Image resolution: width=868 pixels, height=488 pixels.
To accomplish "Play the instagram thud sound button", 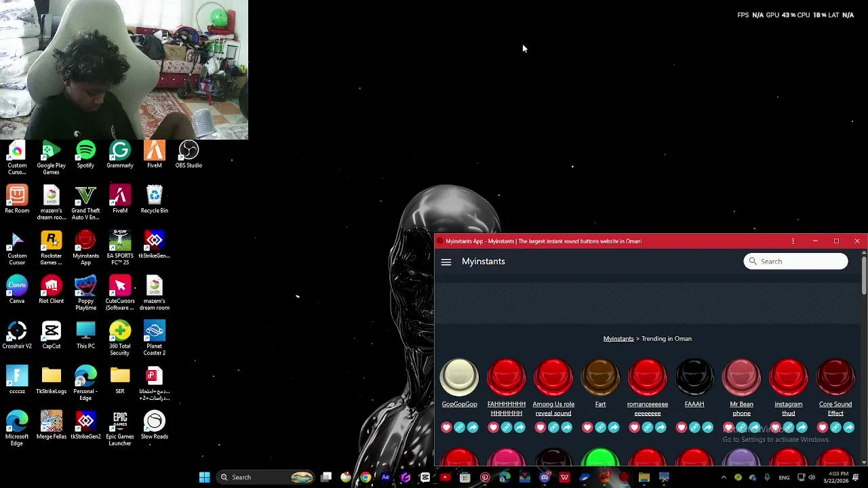I will 789,378.
